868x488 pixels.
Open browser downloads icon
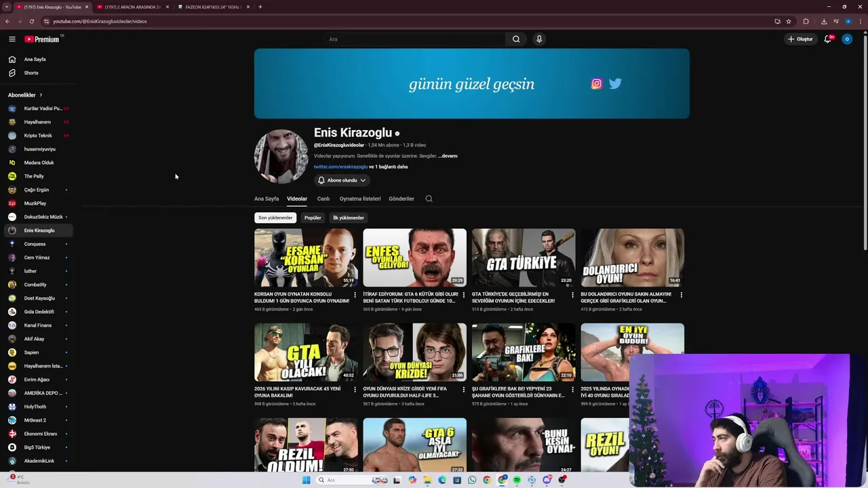pos(824,22)
